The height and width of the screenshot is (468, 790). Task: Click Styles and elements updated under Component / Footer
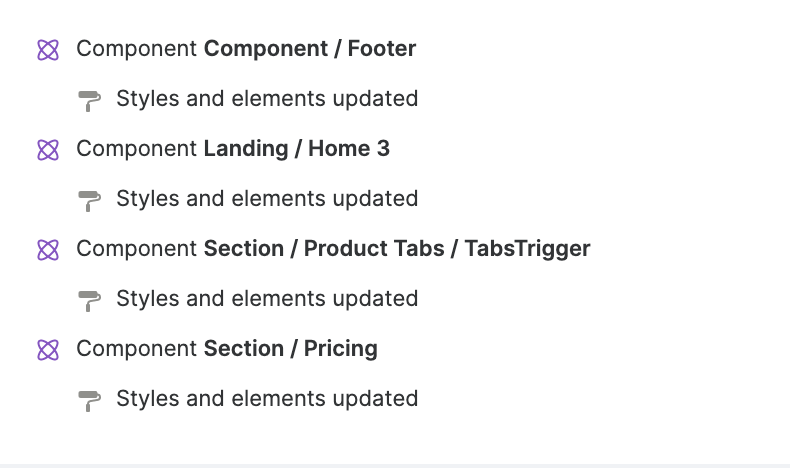click(x=267, y=98)
